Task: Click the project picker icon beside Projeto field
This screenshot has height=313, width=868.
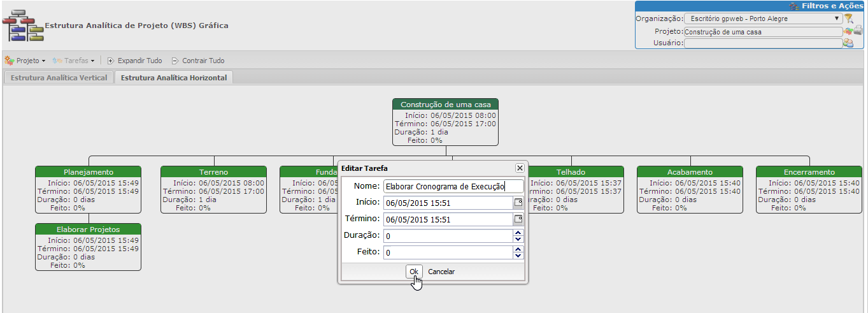Action: (848, 31)
